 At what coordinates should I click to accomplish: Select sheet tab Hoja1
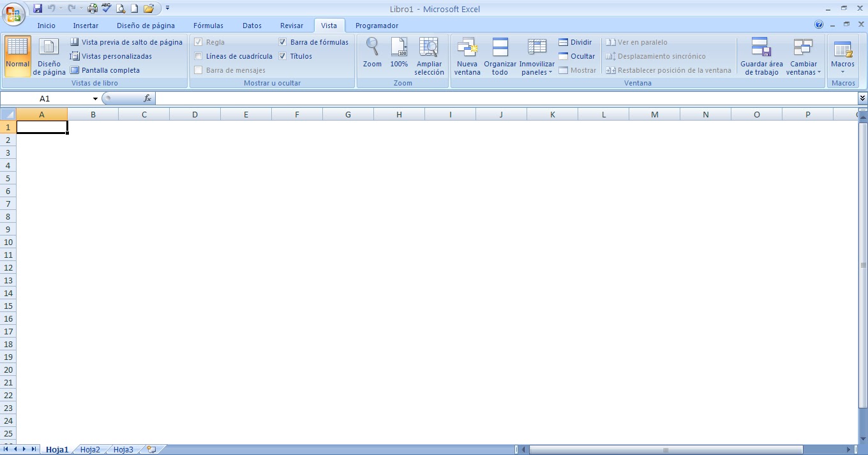click(57, 449)
